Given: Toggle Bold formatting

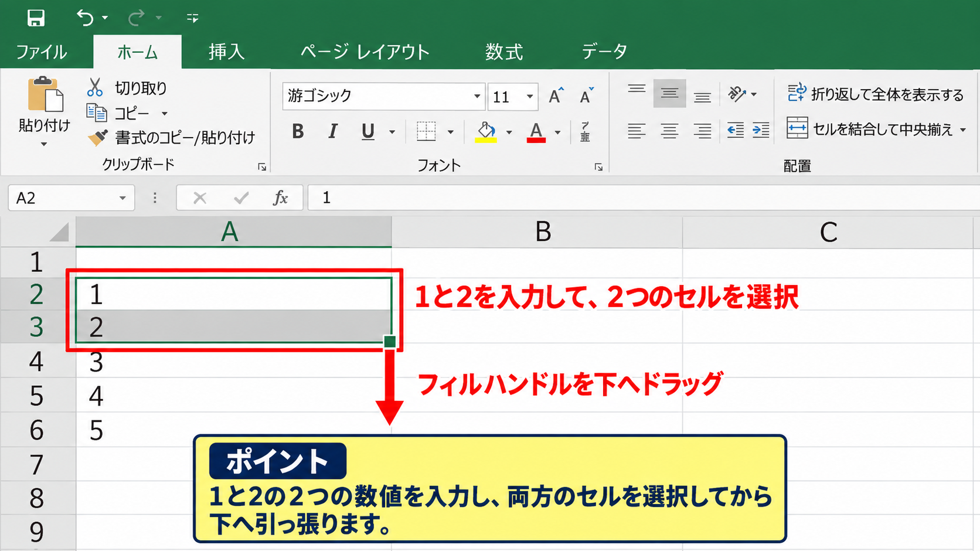Looking at the screenshot, I should click(298, 131).
